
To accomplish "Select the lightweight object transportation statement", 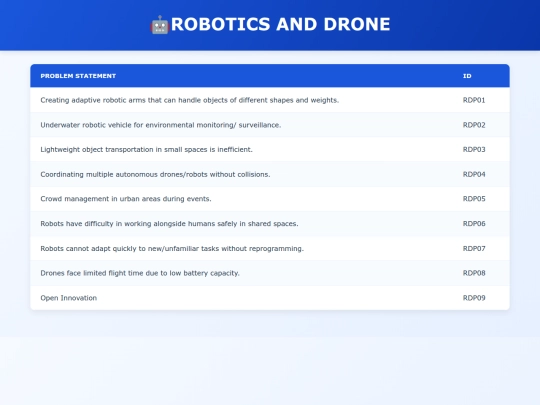I will click(x=146, y=149).
